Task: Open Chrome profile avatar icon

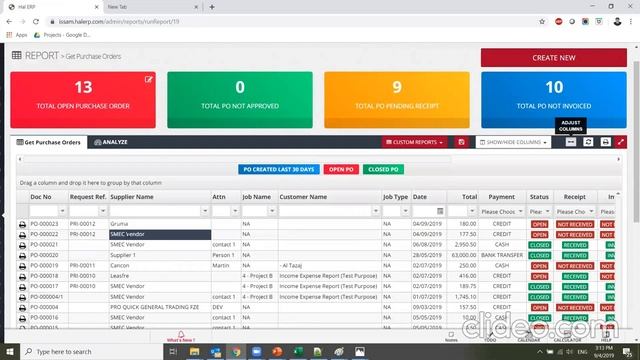Action: (617, 22)
